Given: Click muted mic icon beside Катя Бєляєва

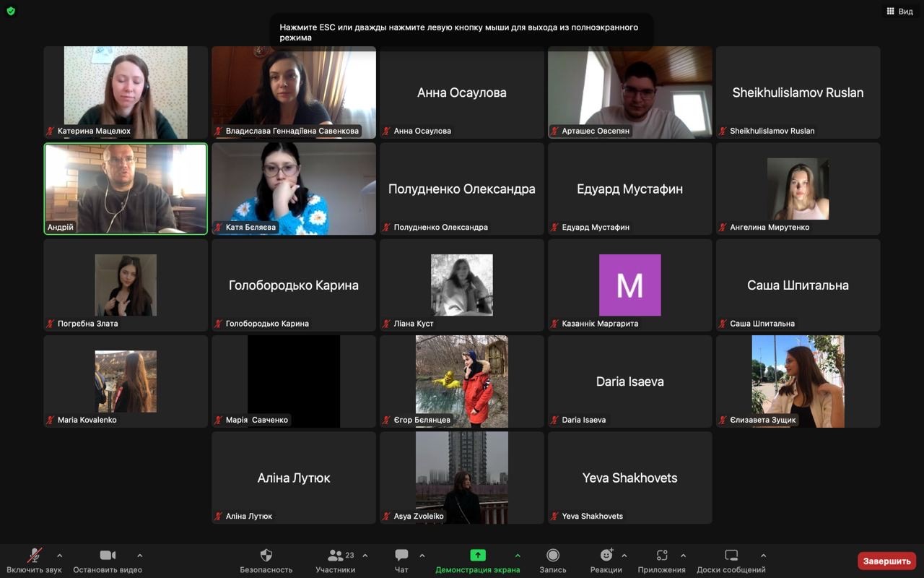Looking at the screenshot, I should pyautogui.click(x=219, y=228).
